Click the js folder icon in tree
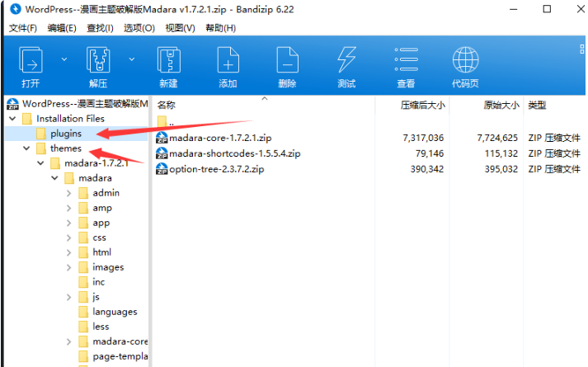Viewport: 588px width, 367px height. tap(83, 297)
